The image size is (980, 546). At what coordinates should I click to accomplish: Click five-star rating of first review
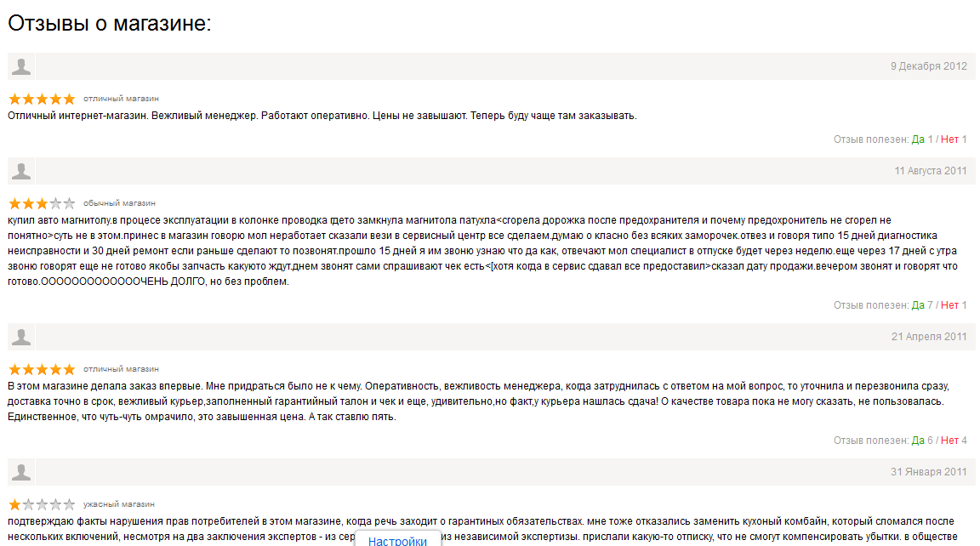pos(42,99)
